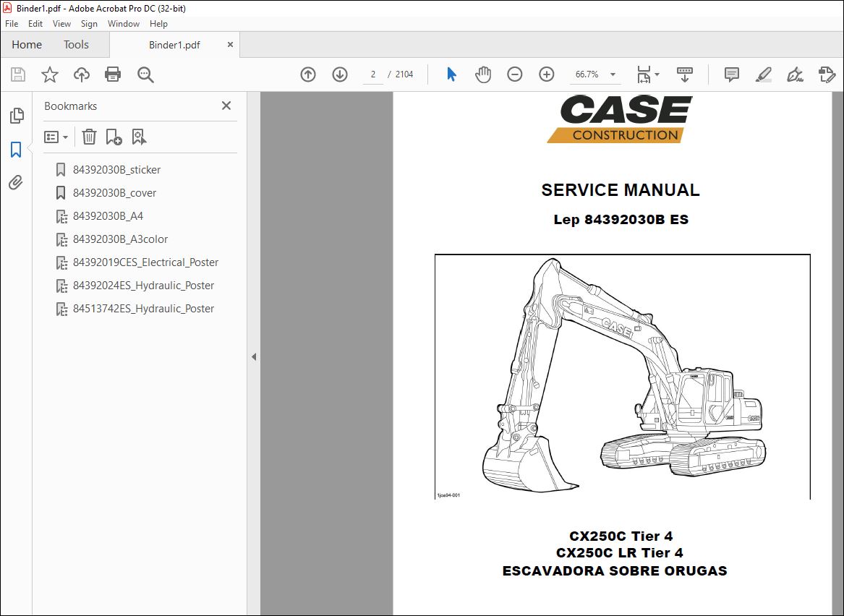This screenshot has width=844, height=616.
Task: Open the Sign document pen tool
Action: (x=795, y=74)
